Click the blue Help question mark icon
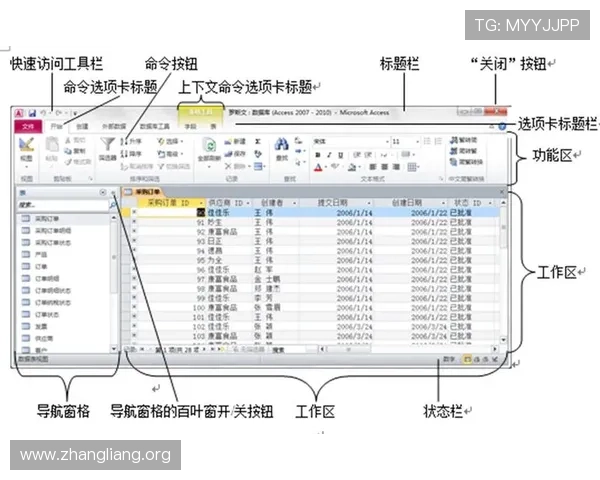This screenshot has height=480, width=600. pos(502,126)
